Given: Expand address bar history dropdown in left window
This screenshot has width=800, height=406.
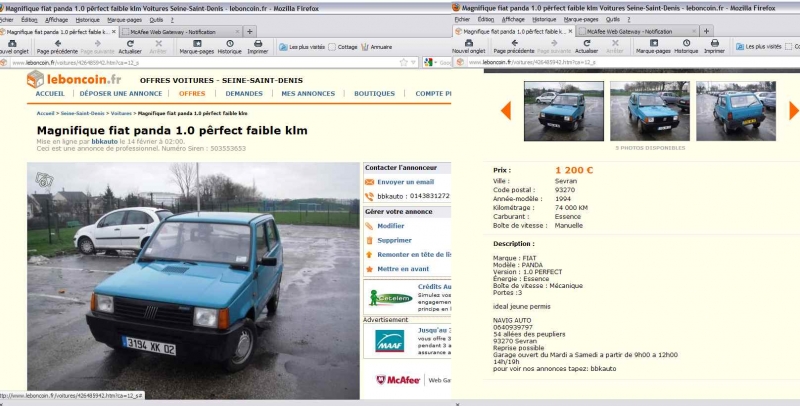Looking at the screenshot, I should point(413,62).
